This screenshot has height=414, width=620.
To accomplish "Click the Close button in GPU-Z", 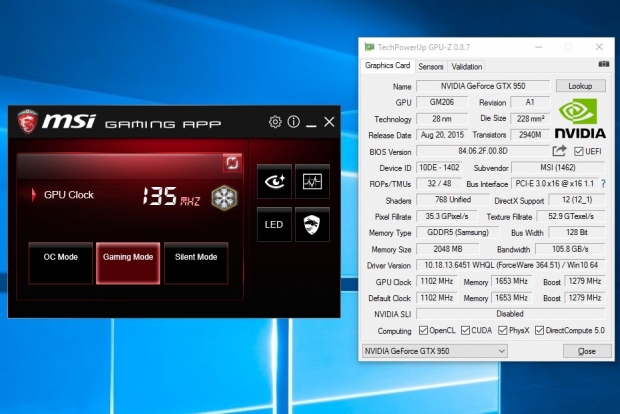I will point(587,351).
